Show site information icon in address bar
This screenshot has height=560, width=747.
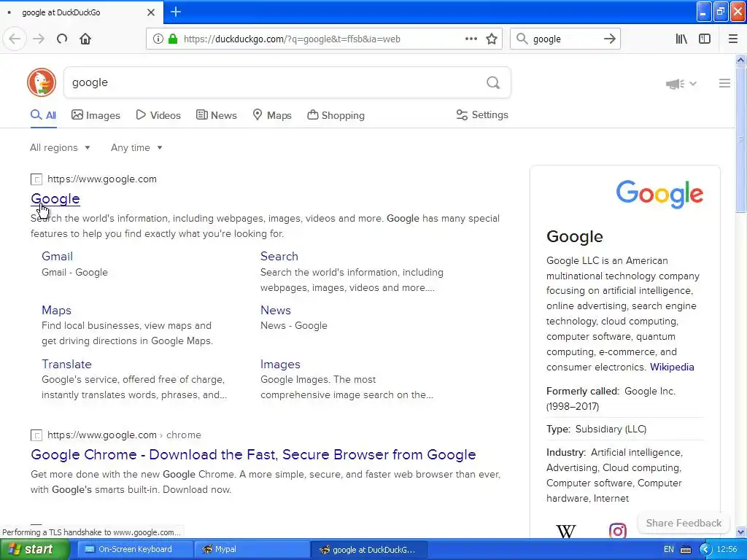coord(158,39)
